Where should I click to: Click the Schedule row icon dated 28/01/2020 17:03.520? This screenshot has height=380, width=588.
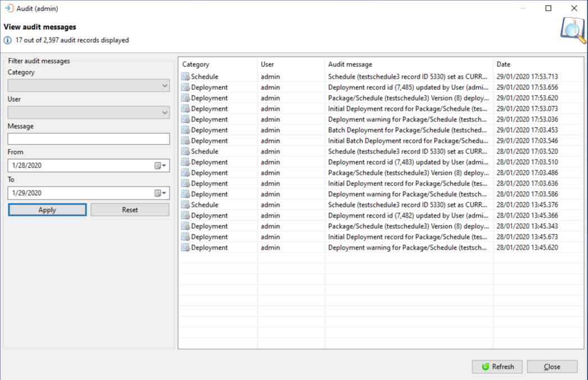[x=185, y=151]
